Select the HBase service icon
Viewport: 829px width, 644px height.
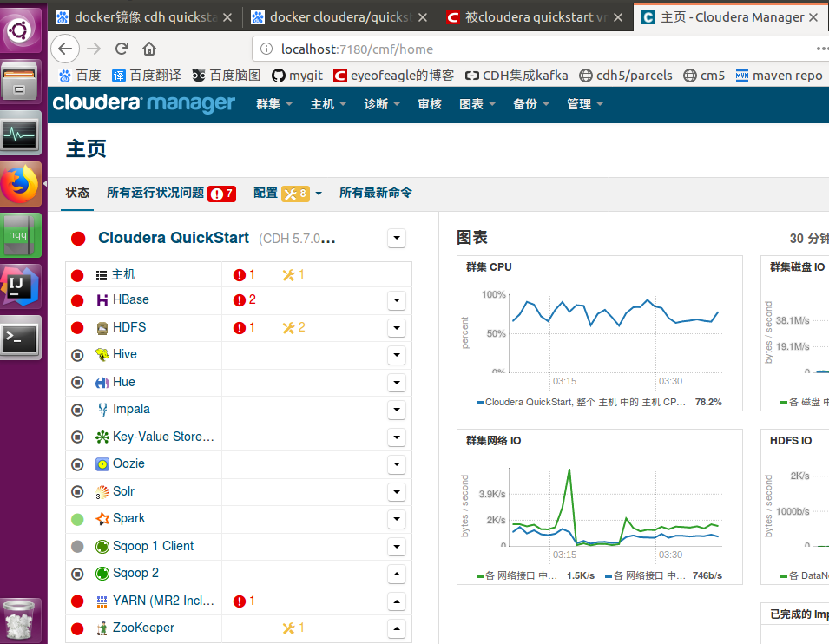pos(102,300)
